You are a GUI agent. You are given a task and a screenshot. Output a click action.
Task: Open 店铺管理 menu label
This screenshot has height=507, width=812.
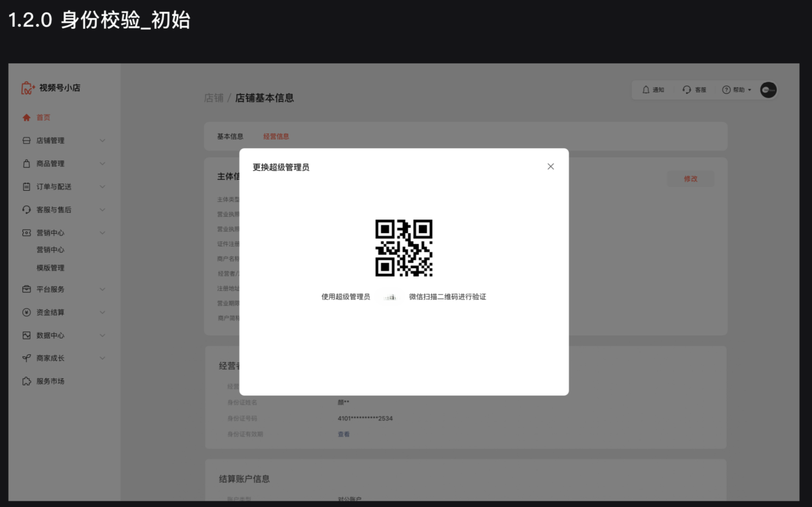pyautogui.click(x=50, y=141)
